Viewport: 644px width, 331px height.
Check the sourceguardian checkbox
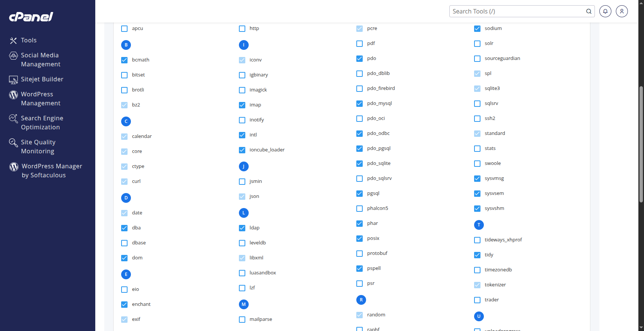click(477, 58)
